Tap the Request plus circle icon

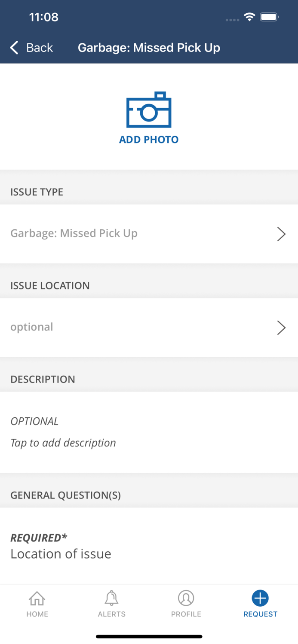coord(260,598)
